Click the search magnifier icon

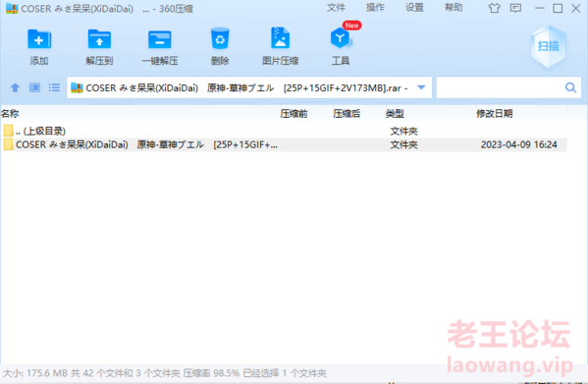[x=570, y=87]
